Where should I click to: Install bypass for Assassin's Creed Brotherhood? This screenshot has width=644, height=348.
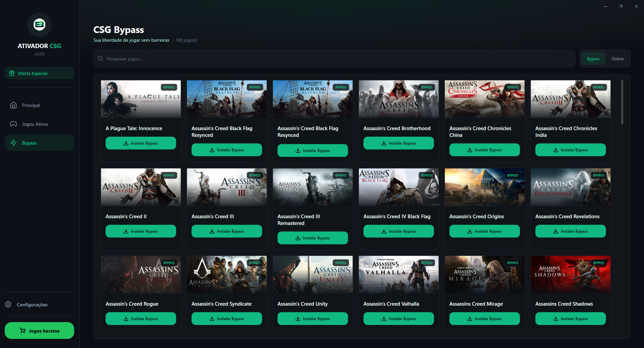pos(399,143)
